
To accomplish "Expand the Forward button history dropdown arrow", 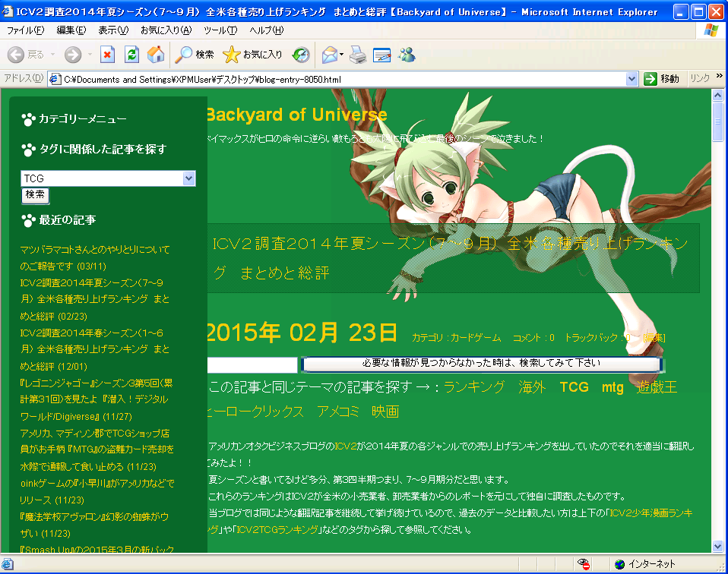I will (90, 55).
